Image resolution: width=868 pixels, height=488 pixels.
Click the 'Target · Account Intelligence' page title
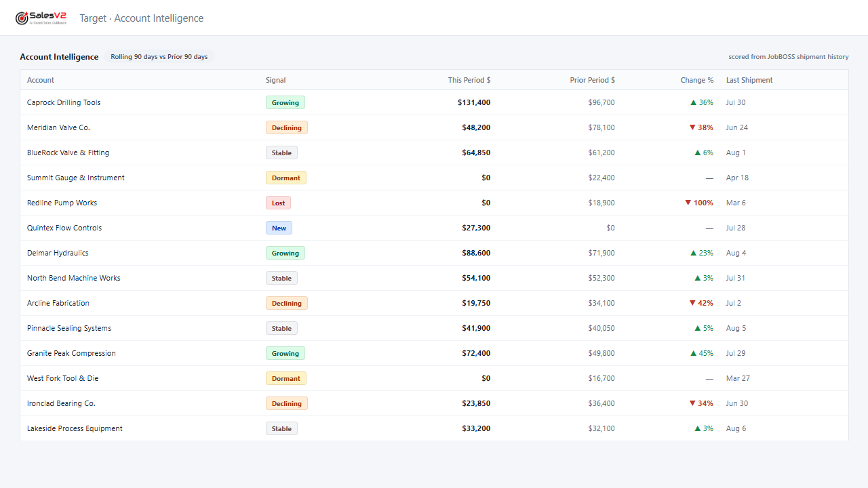(142, 18)
